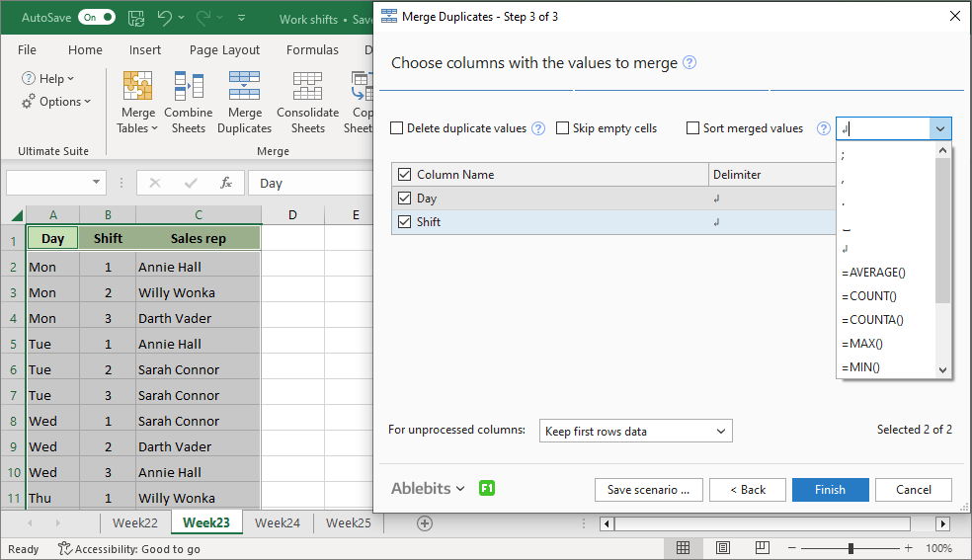Image resolution: width=972 pixels, height=560 pixels.
Task: Switch to the Week25 sheet tab
Action: (x=349, y=522)
